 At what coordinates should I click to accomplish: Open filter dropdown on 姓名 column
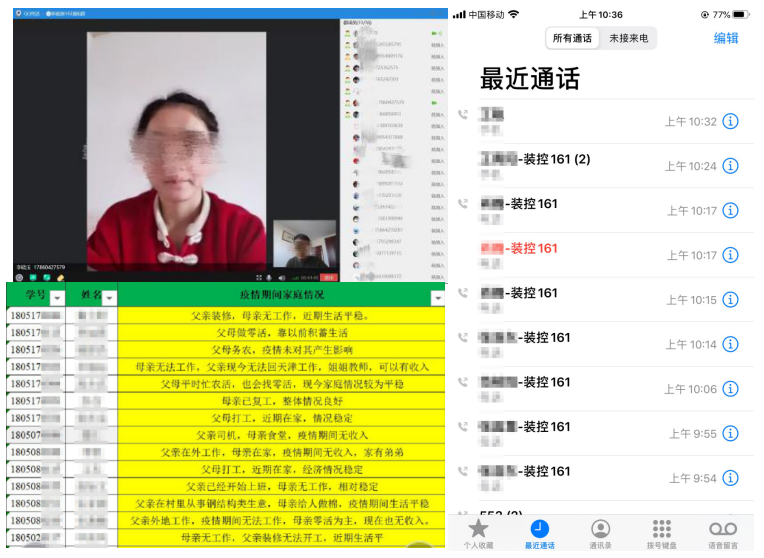click(x=109, y=298)
